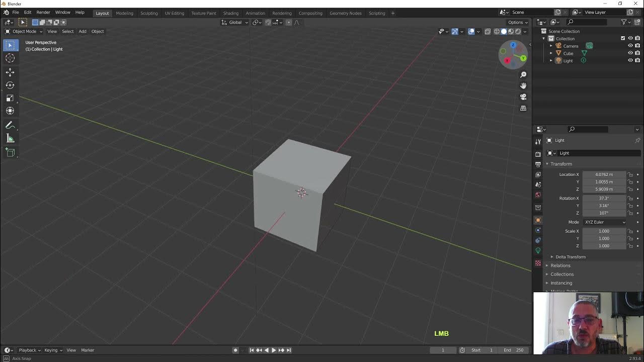Expand the Delta Transform panel
This screenshot has width=644, height=362.
tap(571, 257)
